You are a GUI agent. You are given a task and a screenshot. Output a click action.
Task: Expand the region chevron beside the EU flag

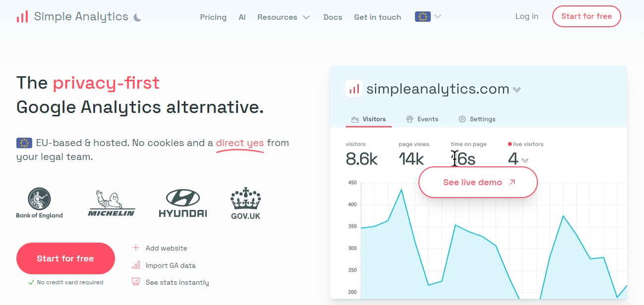coord(438,16)
